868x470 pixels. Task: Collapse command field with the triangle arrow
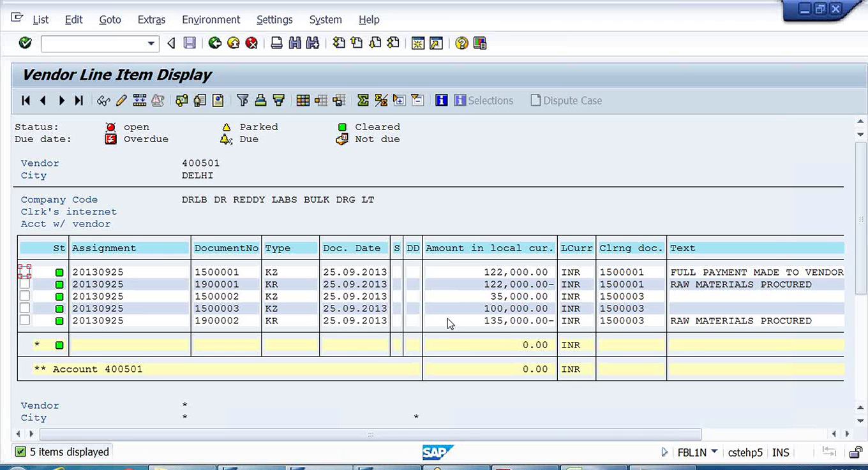pos(171,43)
